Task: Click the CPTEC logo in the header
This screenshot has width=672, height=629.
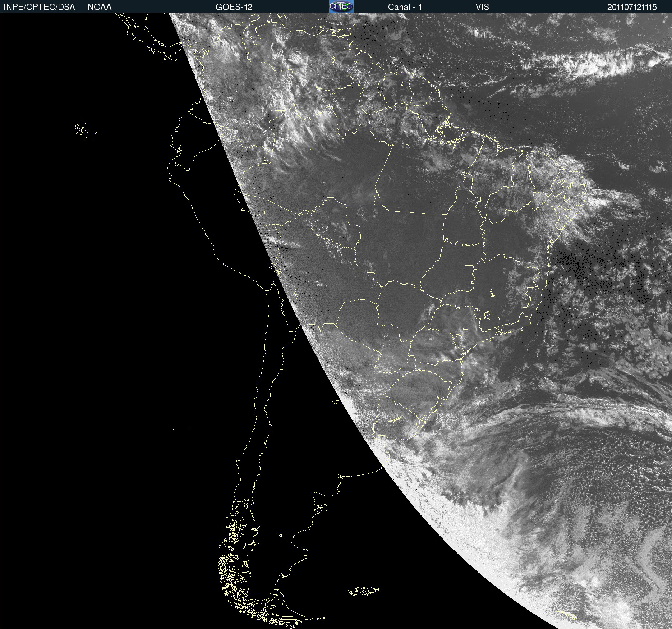Action: point(341,6)
